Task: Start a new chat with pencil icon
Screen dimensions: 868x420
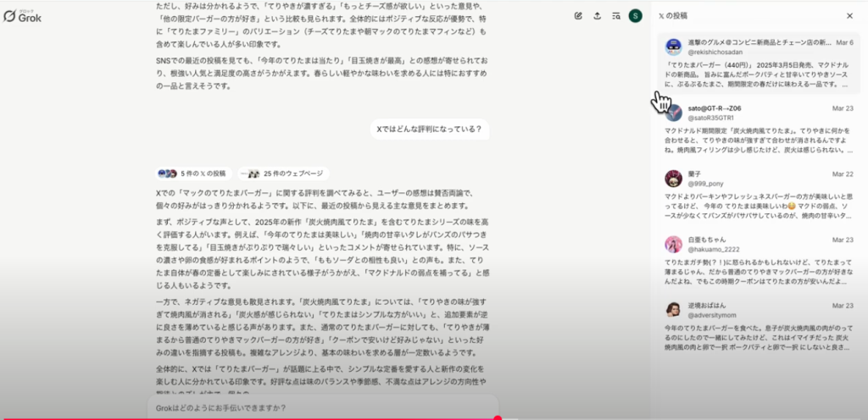Action: point(578,16)
